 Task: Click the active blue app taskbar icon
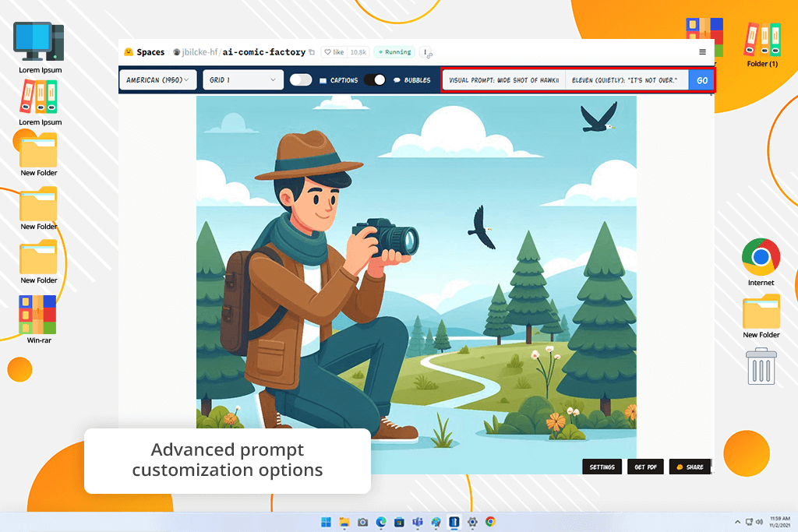click(454, 522)
